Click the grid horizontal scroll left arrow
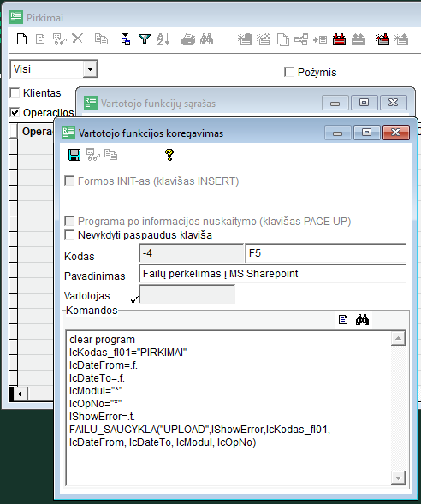Screen dimensions: 421x504 (x=20, y=394)
